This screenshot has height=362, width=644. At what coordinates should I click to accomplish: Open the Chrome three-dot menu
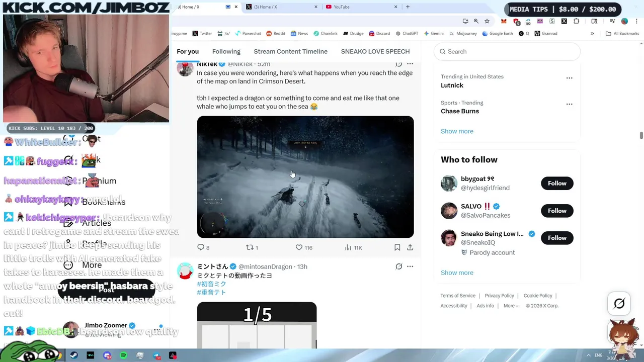(x=636, y=21)
